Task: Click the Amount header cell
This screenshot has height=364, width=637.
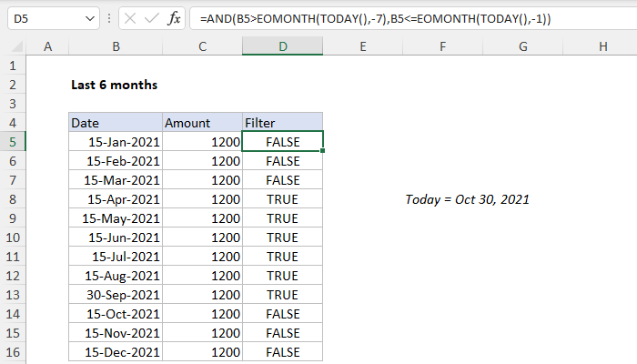Action: [201, 122]
